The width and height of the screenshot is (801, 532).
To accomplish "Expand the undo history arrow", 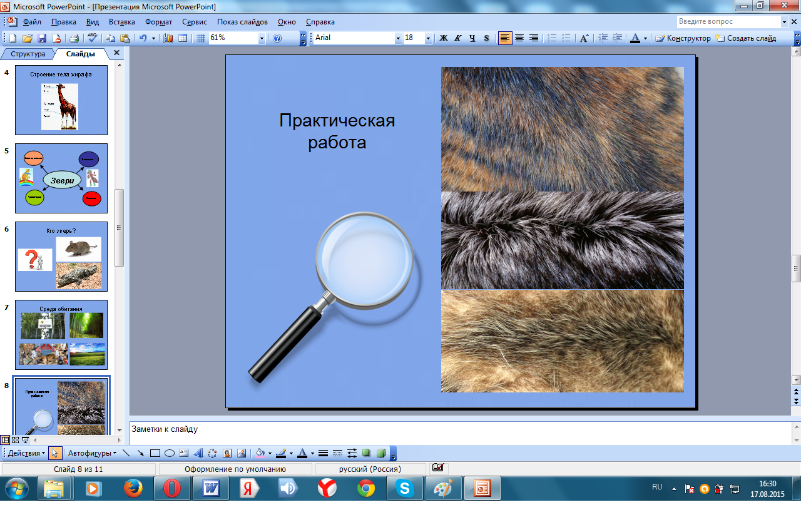I will [x=154, y=38].
